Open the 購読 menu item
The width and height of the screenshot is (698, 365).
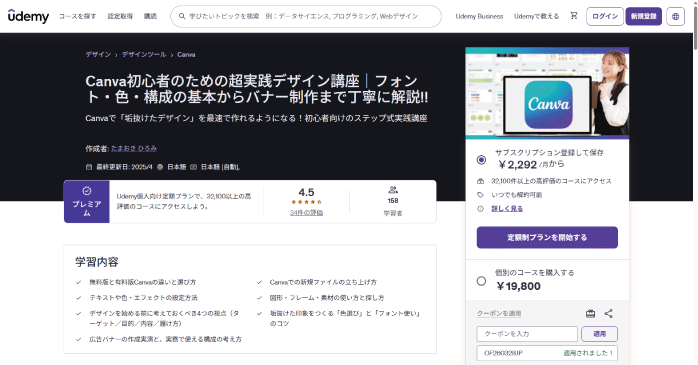(150, 16)
